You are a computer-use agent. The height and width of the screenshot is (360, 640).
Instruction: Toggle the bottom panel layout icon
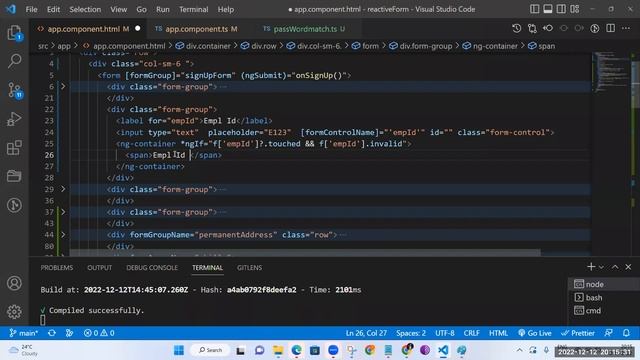548,9
